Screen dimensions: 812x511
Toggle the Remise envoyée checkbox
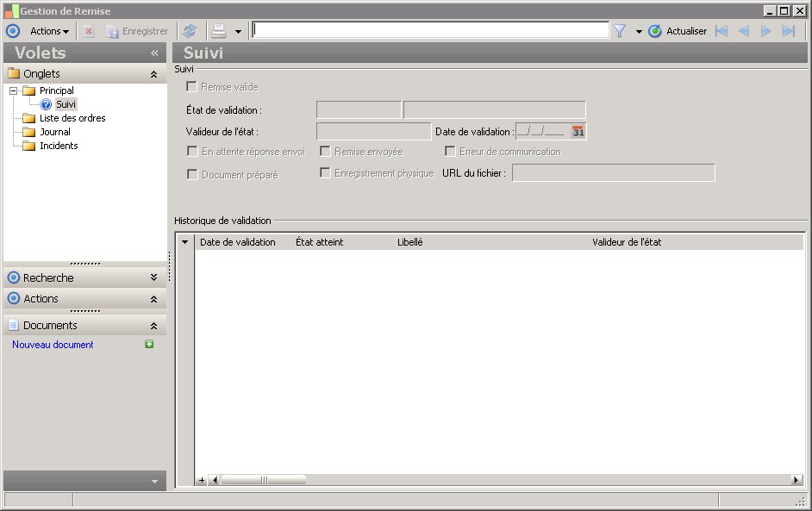click(x=325, y=151)
